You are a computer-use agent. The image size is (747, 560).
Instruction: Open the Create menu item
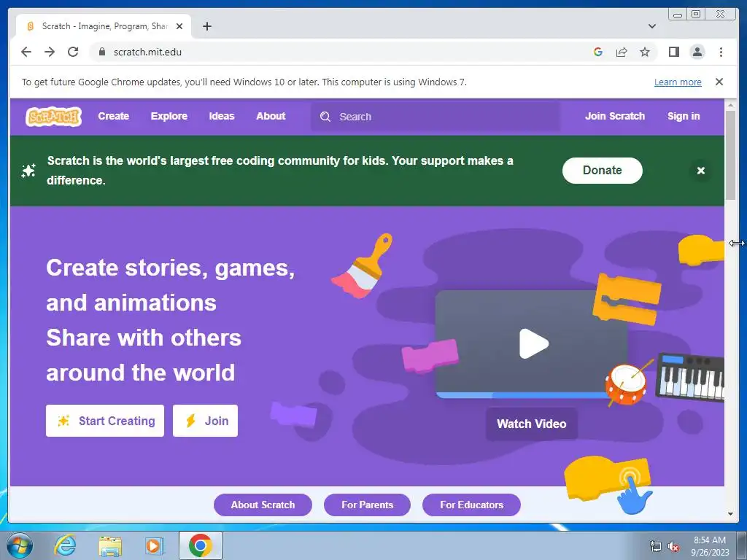tap(113, 116)
